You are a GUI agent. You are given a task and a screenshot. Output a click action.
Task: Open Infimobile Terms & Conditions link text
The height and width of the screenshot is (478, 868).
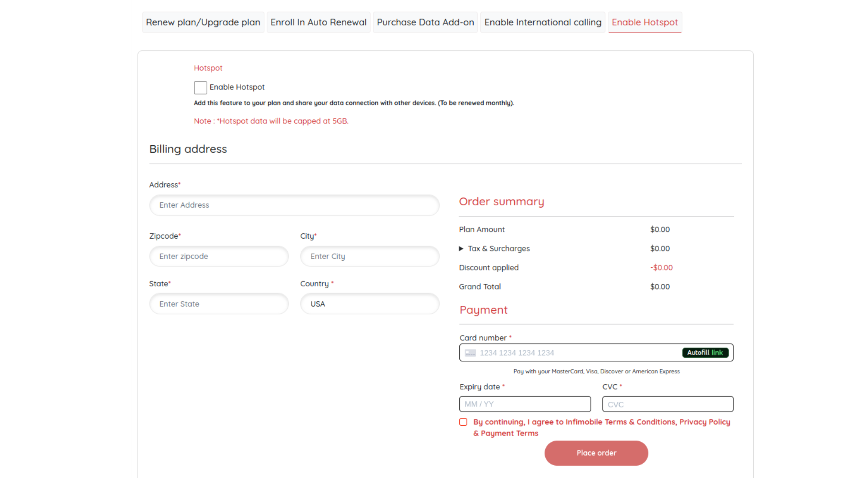pyautogui.click(x=621, y=422)
